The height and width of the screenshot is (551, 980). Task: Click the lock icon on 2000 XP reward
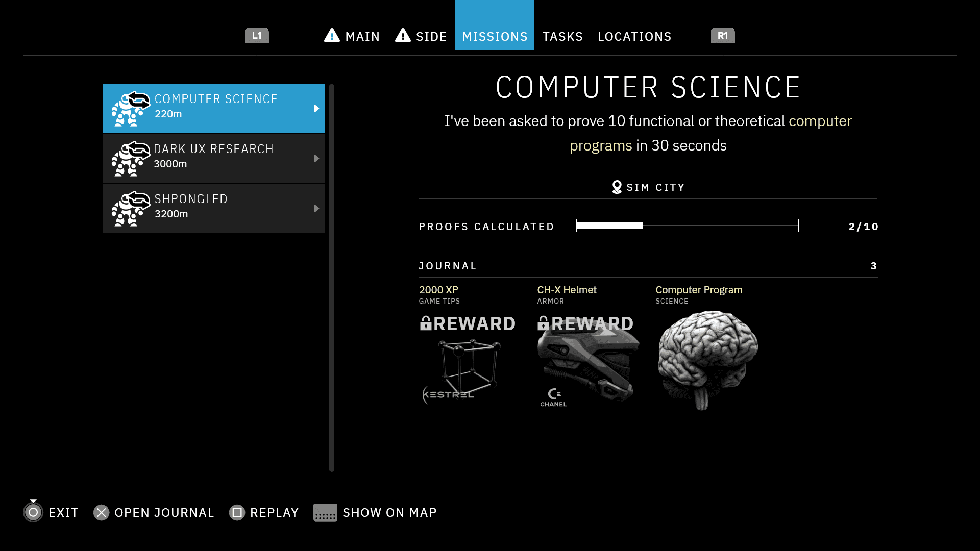426,323
